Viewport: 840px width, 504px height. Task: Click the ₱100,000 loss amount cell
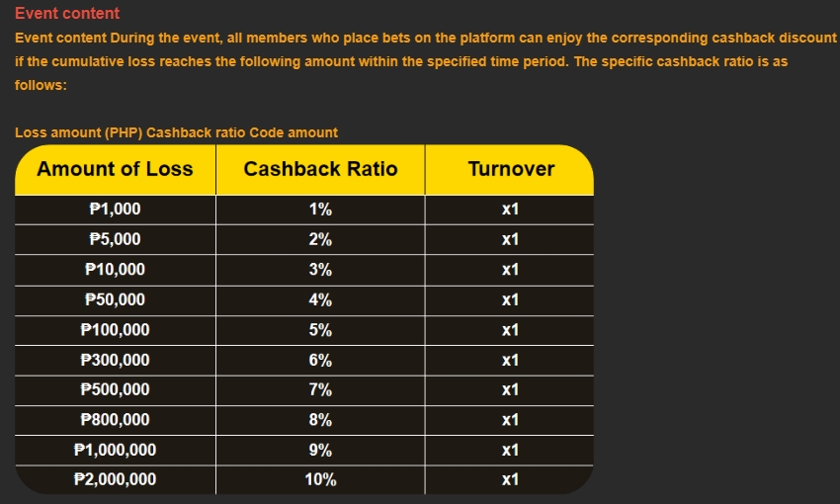(115, 330)
